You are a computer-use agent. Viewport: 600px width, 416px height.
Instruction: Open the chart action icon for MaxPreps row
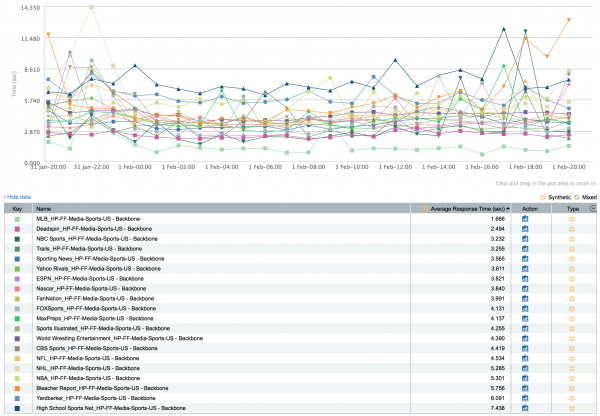pyautogui.click(x=525, y=318)
